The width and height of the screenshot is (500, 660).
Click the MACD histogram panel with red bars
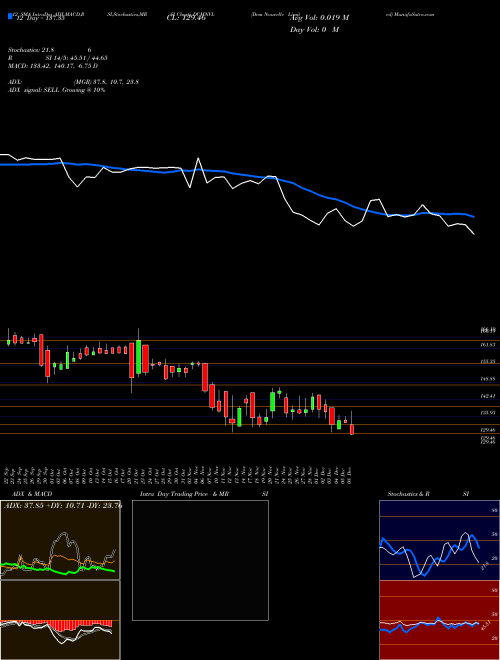coord(60,620)
